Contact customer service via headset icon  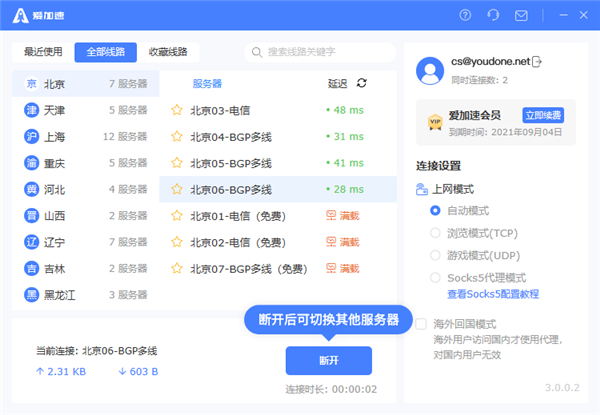493,15
